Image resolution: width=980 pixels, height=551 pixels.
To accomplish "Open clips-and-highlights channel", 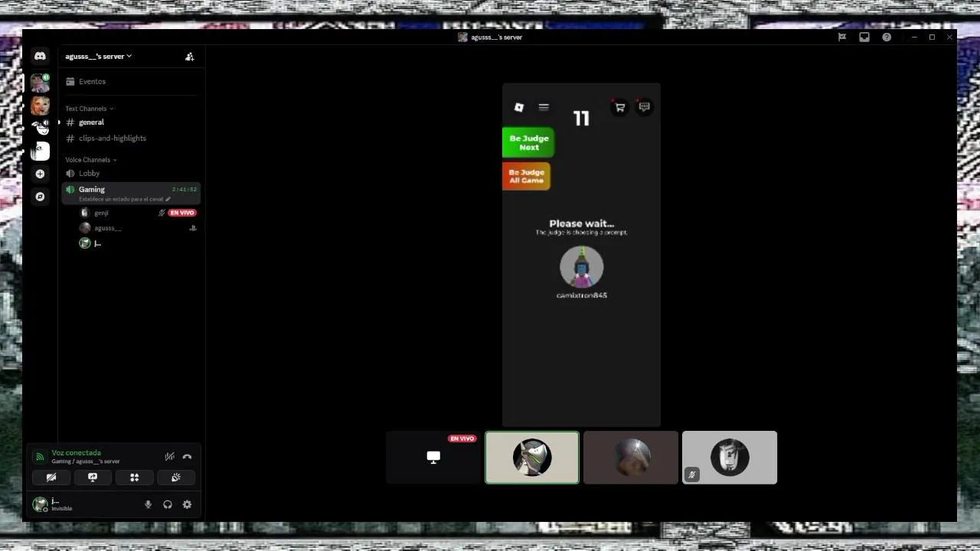I will [130, 139].
